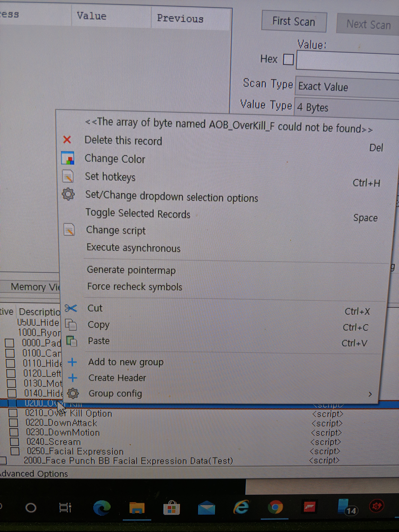Viewport: 399px width, 532px height.
Task: Click the gear icon beside dropdown selection options
Action: pos(68,194)
